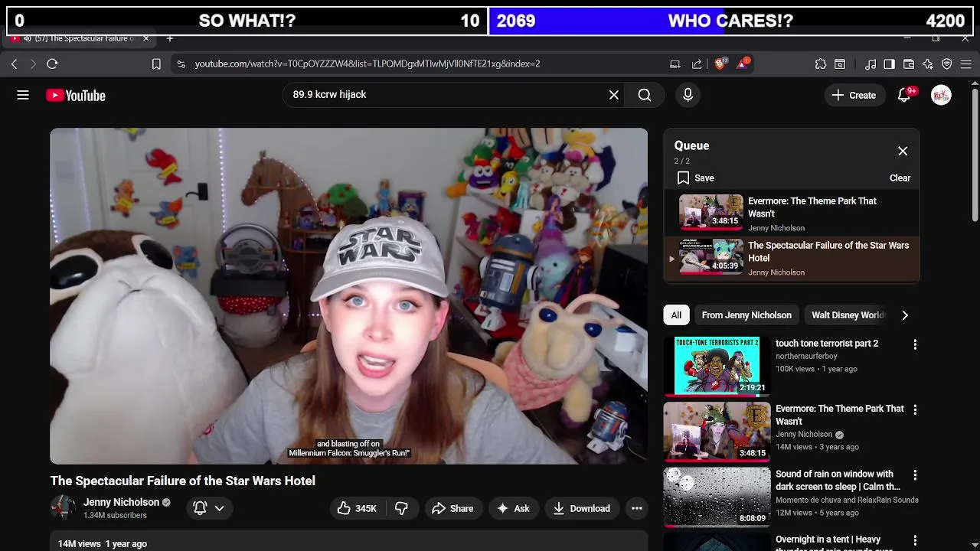Click the Ask button
This screenshot has height=551, width=980.
tap(513, 508)
